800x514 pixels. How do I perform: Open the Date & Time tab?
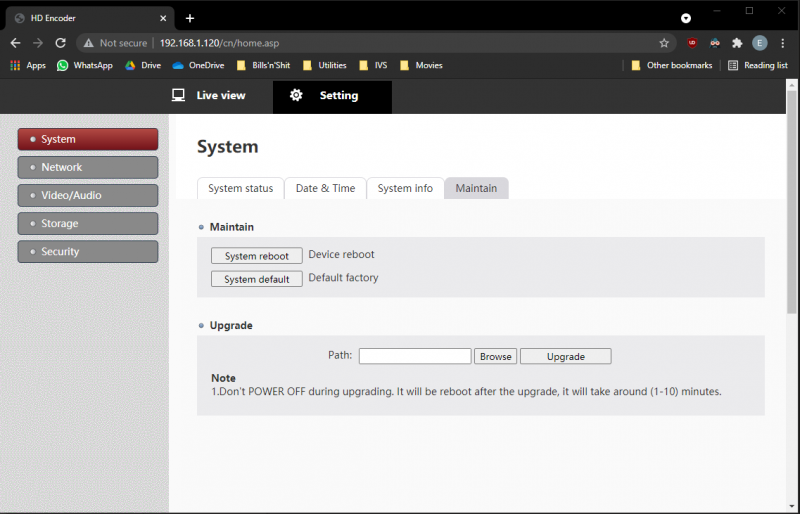tap(326, 188)
